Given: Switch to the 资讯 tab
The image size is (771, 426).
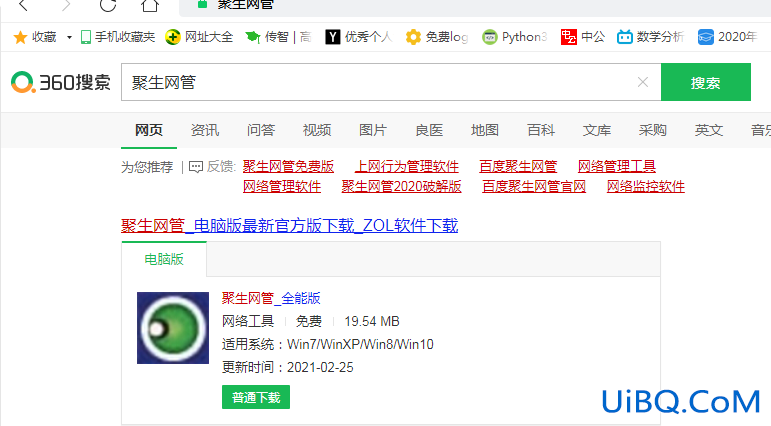Looking at the screenshot, I should click(x=205, y=130).
